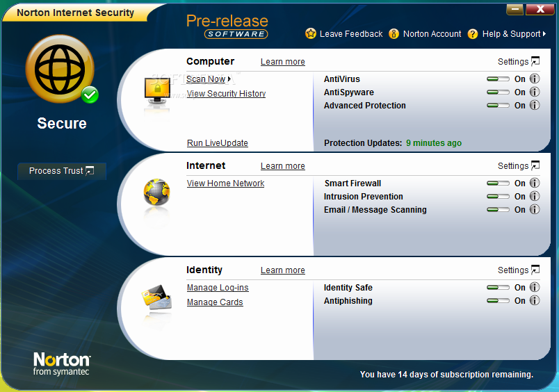Toggle Email / Message Scanning switch
This screenshot has height=392, width=559.
[498, 209]
